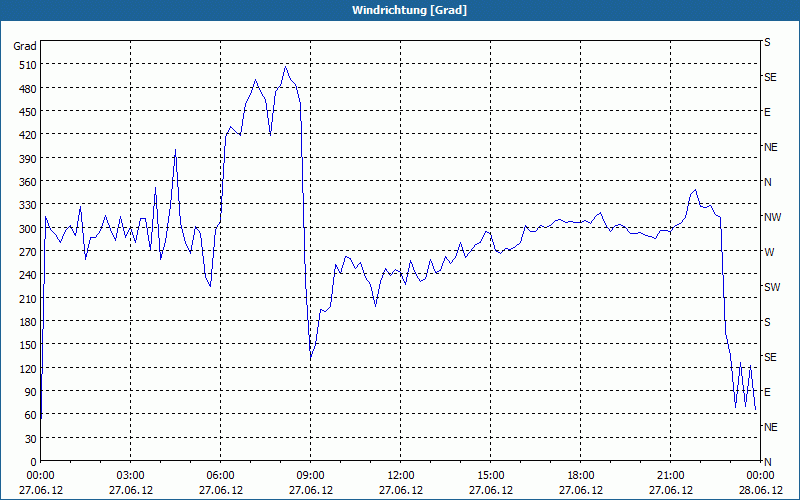
Task: Click the 27.06.12 date under 21:00
Action: coord(670,490)
